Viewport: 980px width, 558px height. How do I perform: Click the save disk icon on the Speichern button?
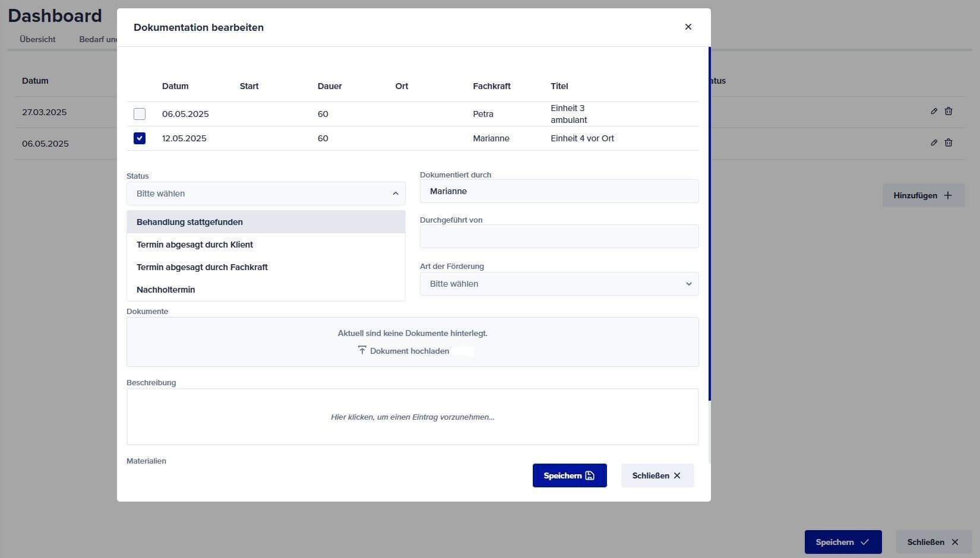pyautogui.click(x=589, y=475)
